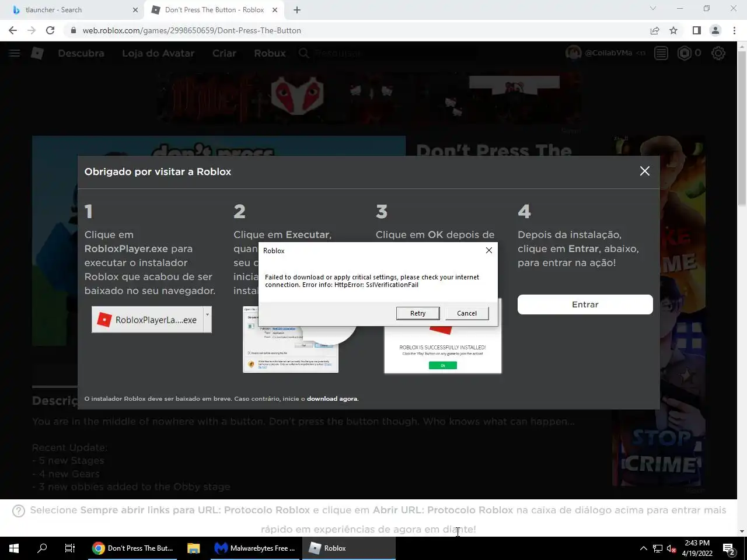
Task: Open the clock showing 2:43 PM
Action: [x=697, y=548]
